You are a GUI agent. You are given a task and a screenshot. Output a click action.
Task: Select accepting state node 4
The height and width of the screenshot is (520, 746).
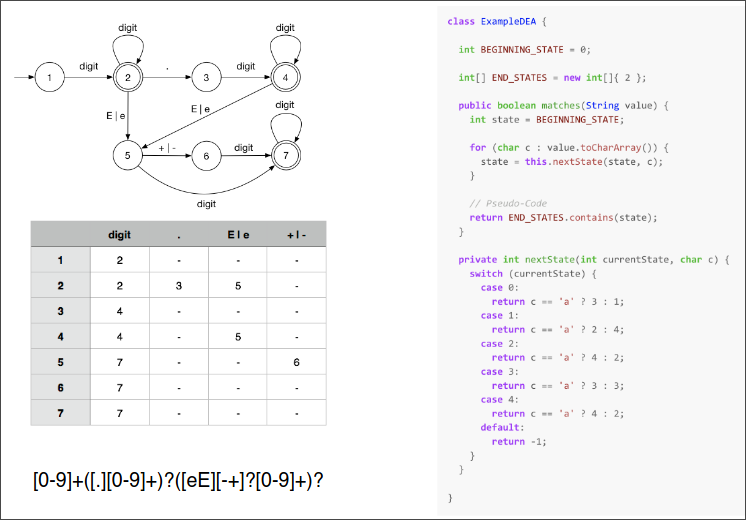285,77
